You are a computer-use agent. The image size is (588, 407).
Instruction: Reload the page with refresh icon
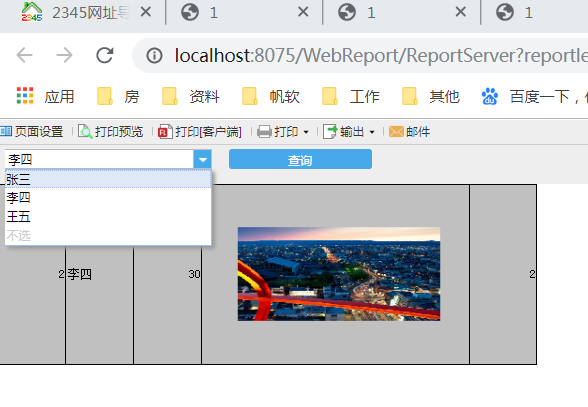point(105,56)
